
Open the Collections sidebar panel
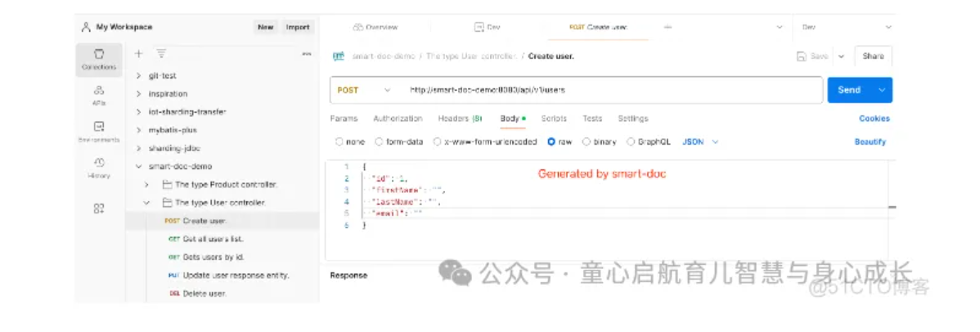pos(99,60)
